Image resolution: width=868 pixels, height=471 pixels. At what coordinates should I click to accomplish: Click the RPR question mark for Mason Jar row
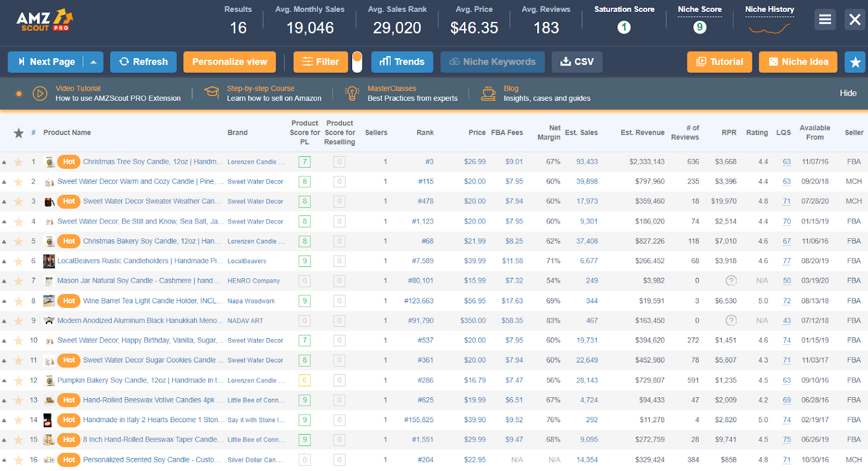coord(731,281)
